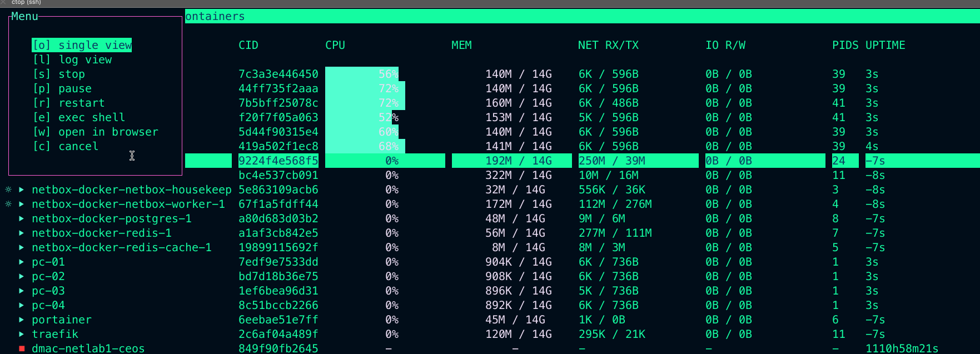This screenshot has height=354, width=980.
Task: Expand the netbox-docker-redis-1 row arrow
Action: tap(21, 233)
